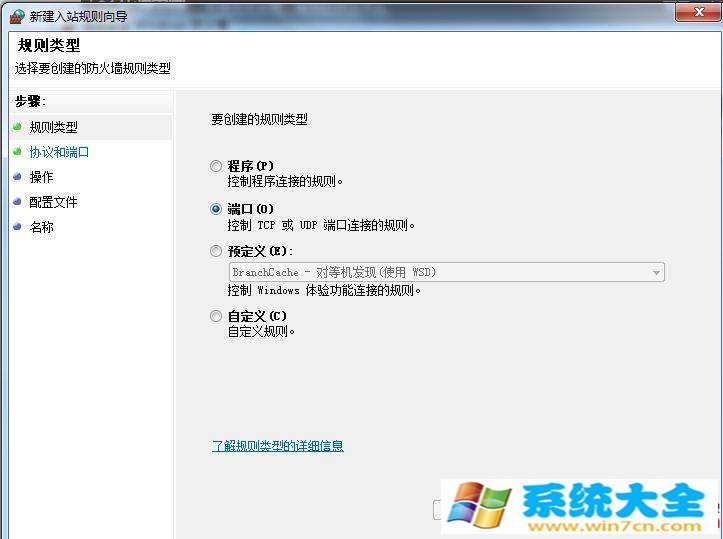Go to the 协议和端口 step

coord(59,152)
